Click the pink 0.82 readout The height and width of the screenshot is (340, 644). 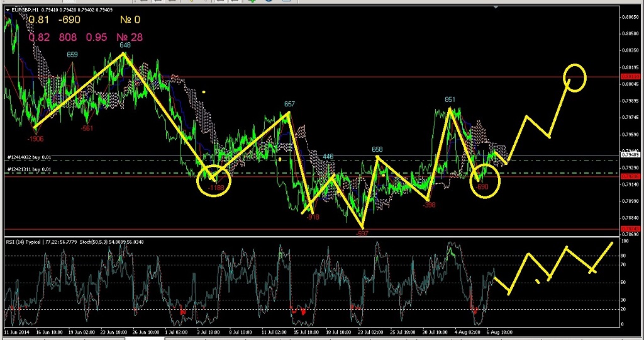[39, 37]
